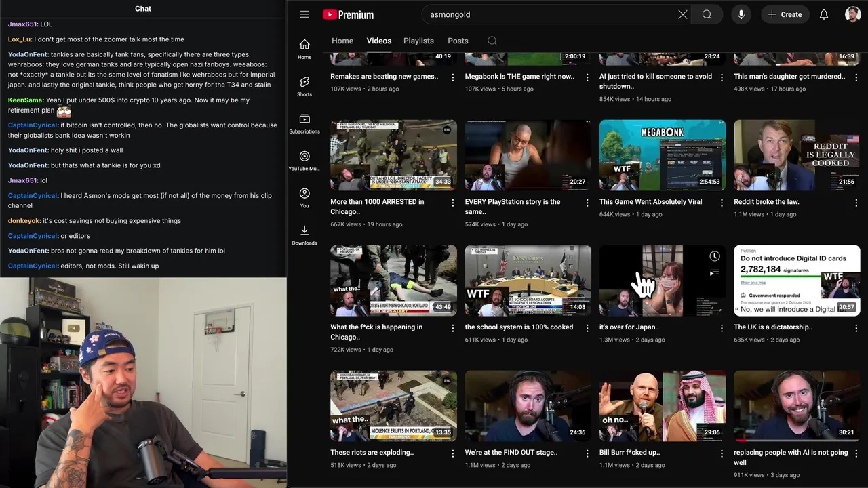Open options for 'What the f*ck is happening'
The width and height of the screenshot is (868, 488).
click(453, 329)
